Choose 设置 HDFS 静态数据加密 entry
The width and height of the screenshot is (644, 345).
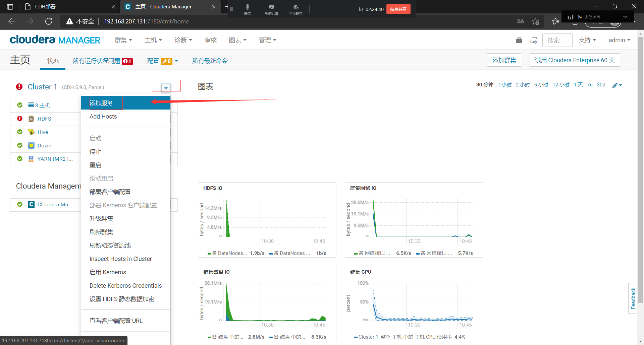(x=126, y=299)
